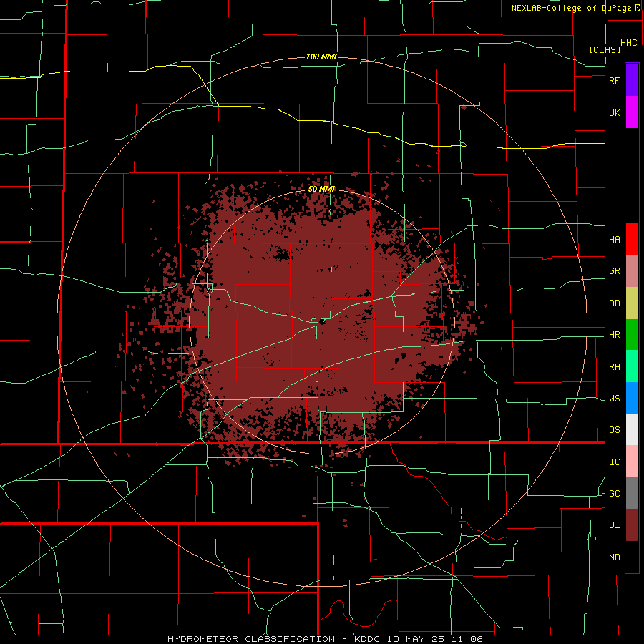Image resolution: width=644 pixels, height=644 pixels.
Task: Click the 'HR' legend label
Action: [x=614, y=335]
